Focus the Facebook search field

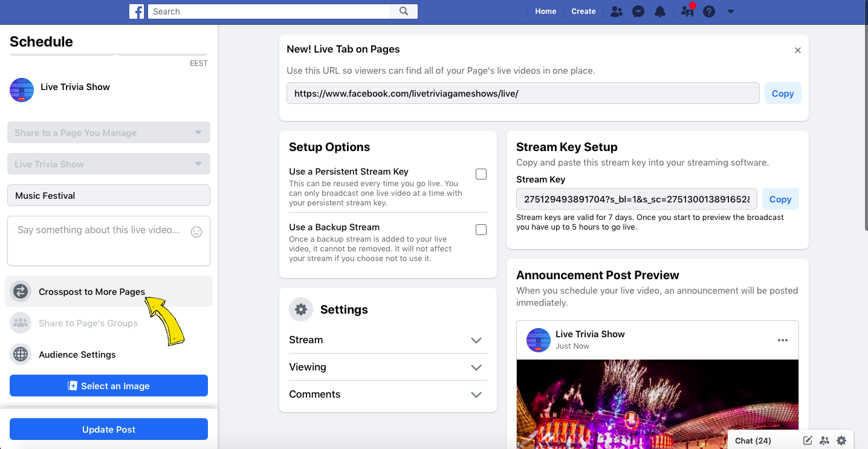(270, 11)
